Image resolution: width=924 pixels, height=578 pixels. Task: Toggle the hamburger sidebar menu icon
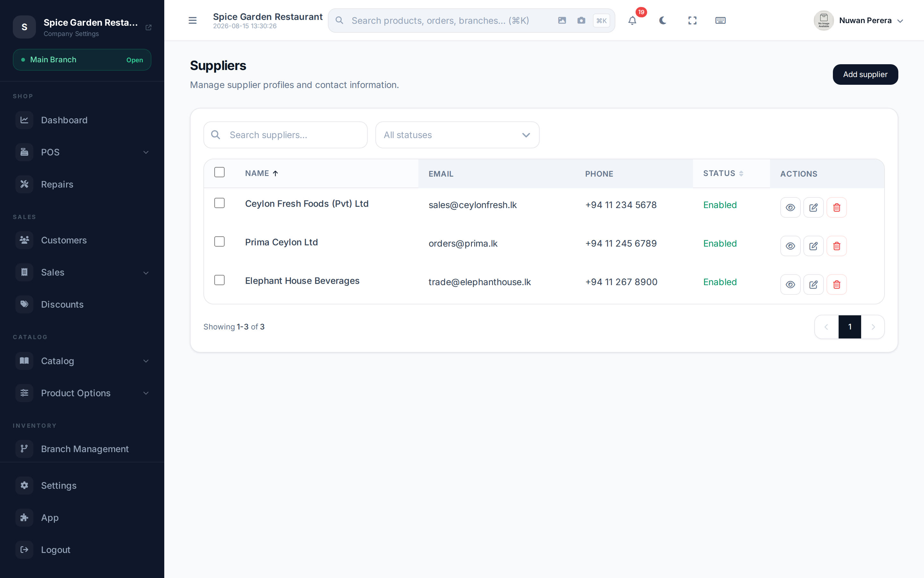point(193,21)
